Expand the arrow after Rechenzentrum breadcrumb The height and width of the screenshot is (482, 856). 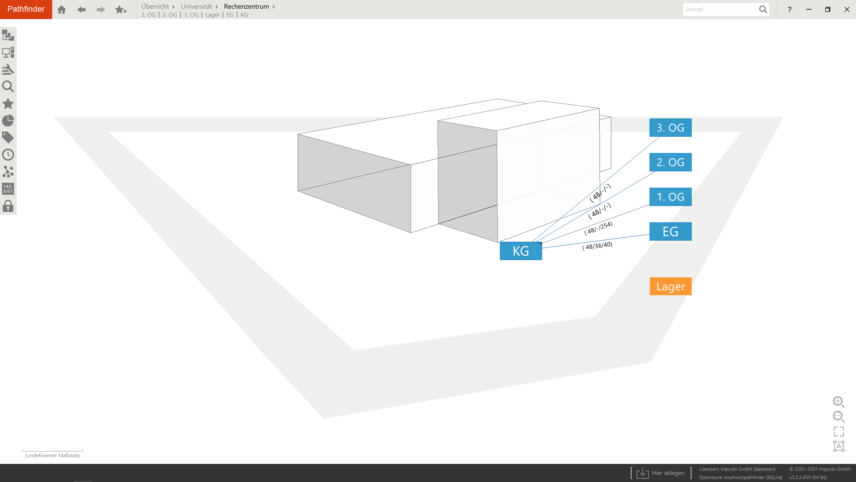274,7
